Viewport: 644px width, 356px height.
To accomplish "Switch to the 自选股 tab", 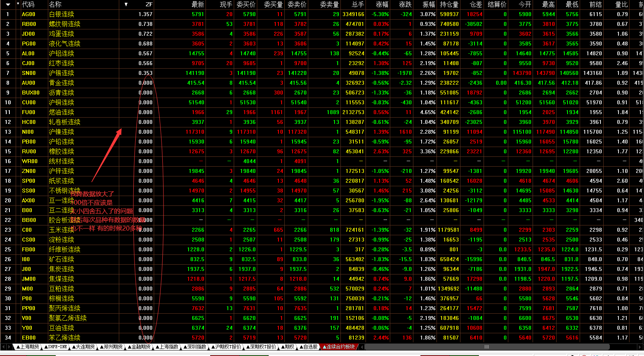I will coord(308,347).
